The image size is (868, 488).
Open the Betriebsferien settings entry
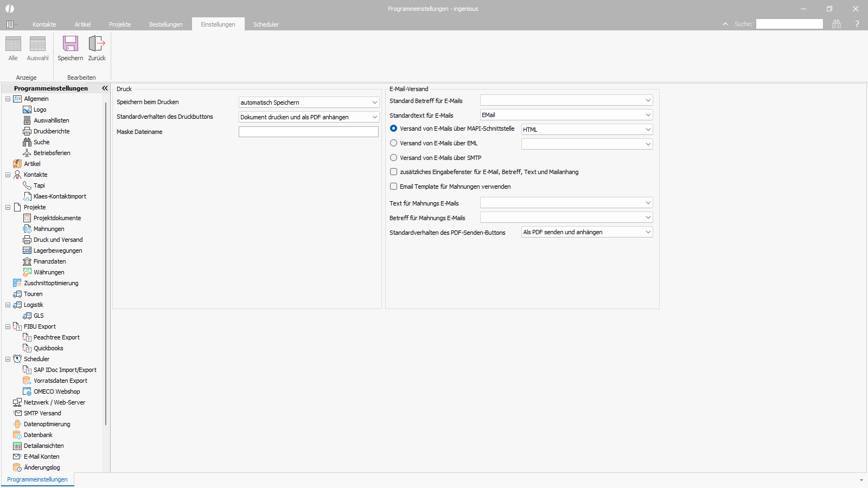click(x=52, y=153)
